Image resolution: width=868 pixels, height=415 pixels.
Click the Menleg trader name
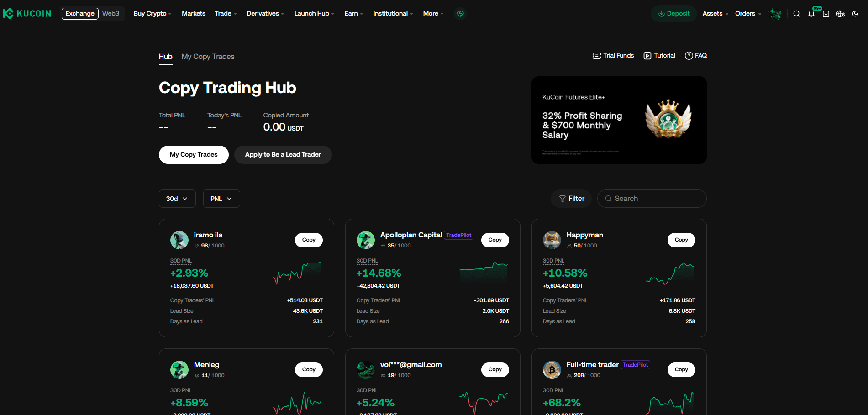[206, 365]
